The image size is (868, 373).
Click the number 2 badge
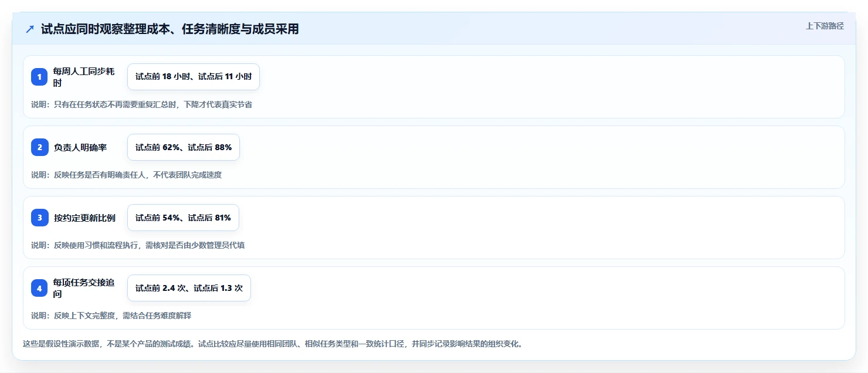pos(39,147)
